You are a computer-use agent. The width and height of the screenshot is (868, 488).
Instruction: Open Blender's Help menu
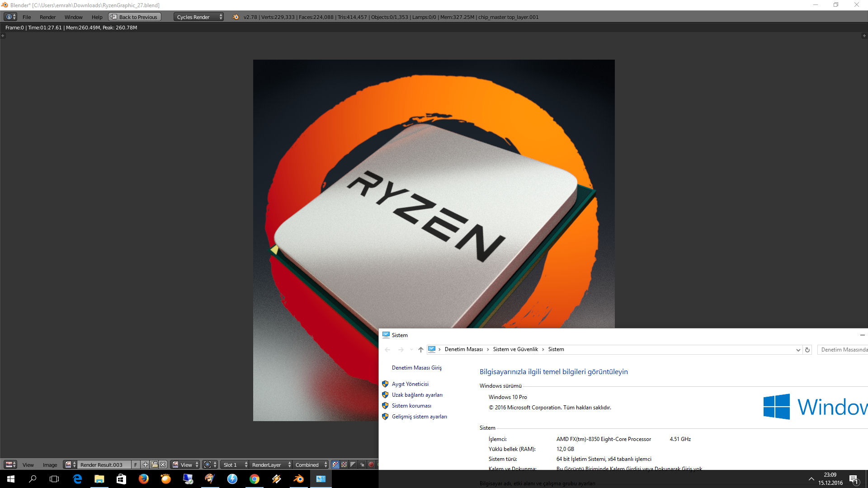97,17
